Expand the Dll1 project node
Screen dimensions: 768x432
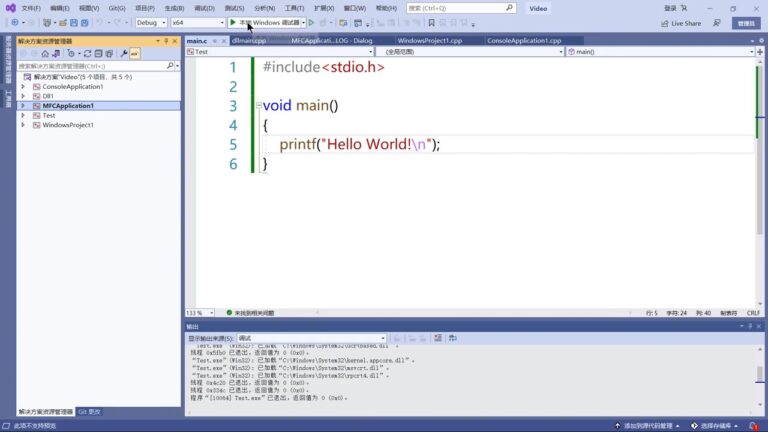pos(23,96)
